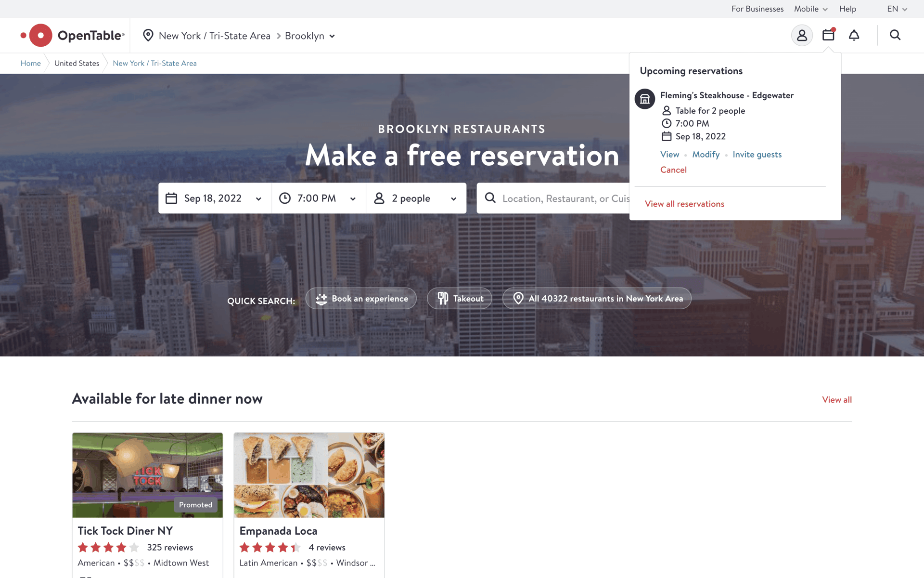The height and width of the screenshot is (578, 924).
Task: Click the Table for 2 people text
Action: tap(710, 111)
